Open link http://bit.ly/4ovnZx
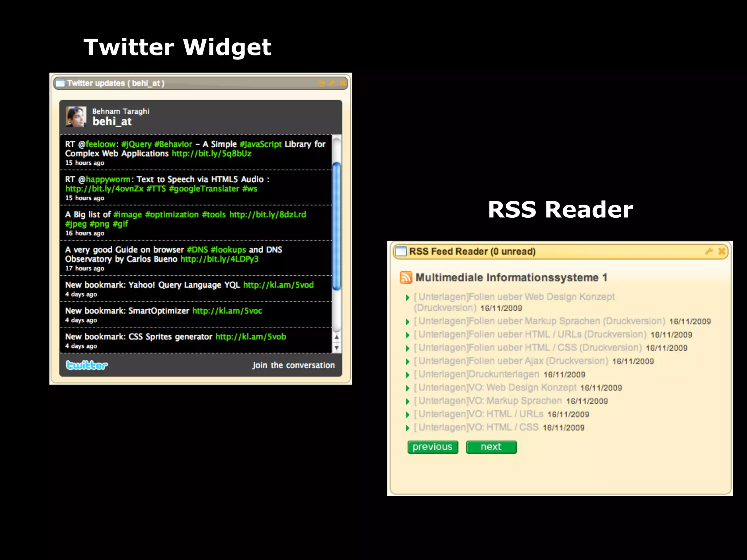Image resolution: width=747 pixels, height=560 pixels. coord(104,189)
